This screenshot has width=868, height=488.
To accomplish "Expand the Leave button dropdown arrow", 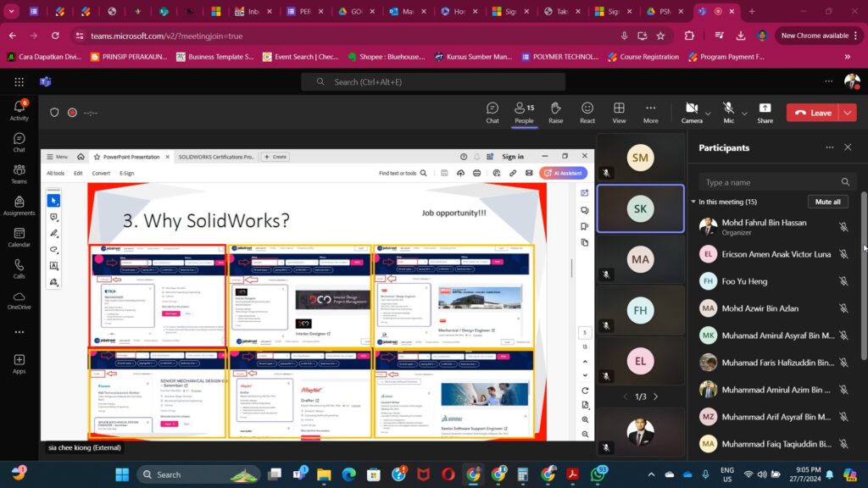I will pos(848,113).
